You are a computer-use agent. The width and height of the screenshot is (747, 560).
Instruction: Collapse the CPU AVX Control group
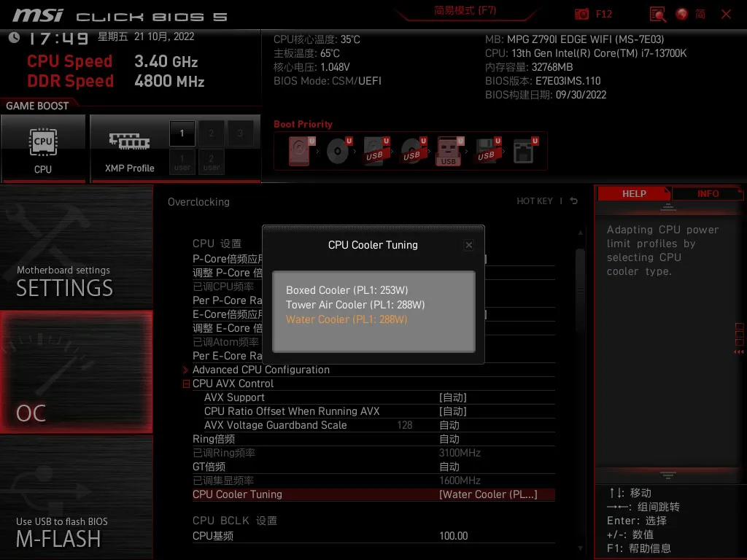[x=186, y=384]
